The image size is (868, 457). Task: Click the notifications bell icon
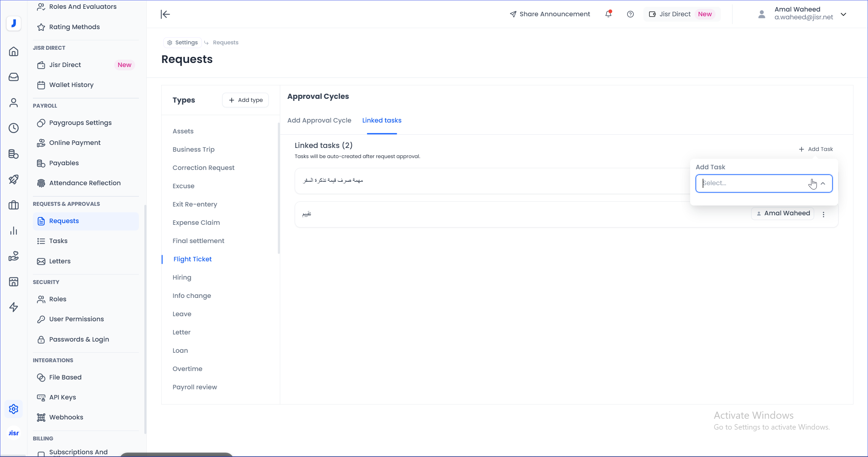tap(608, 14)
